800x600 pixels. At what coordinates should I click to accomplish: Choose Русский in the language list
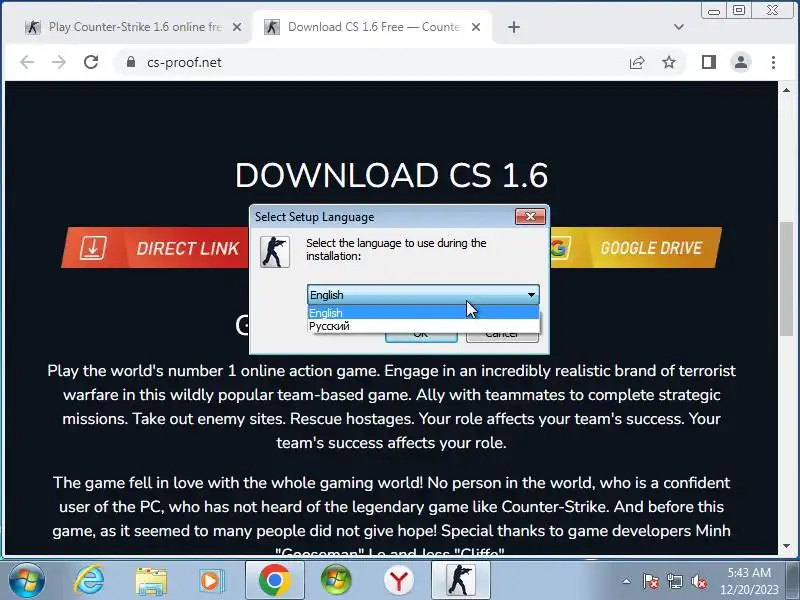point(423,326)
